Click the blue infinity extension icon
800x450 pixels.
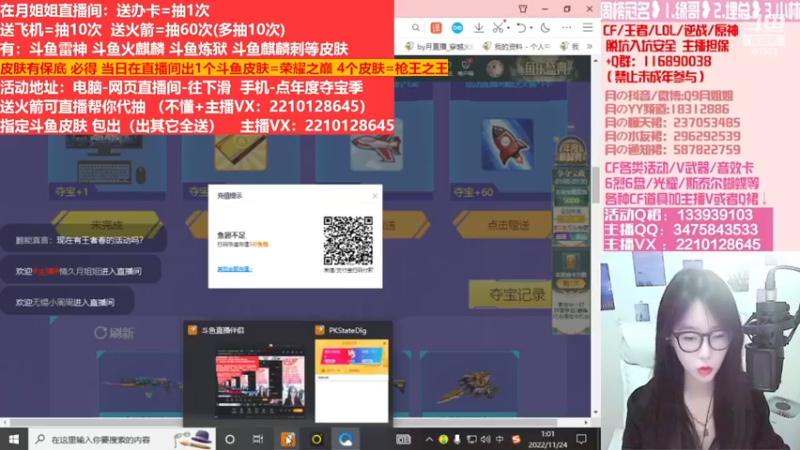tap(457, 28)
